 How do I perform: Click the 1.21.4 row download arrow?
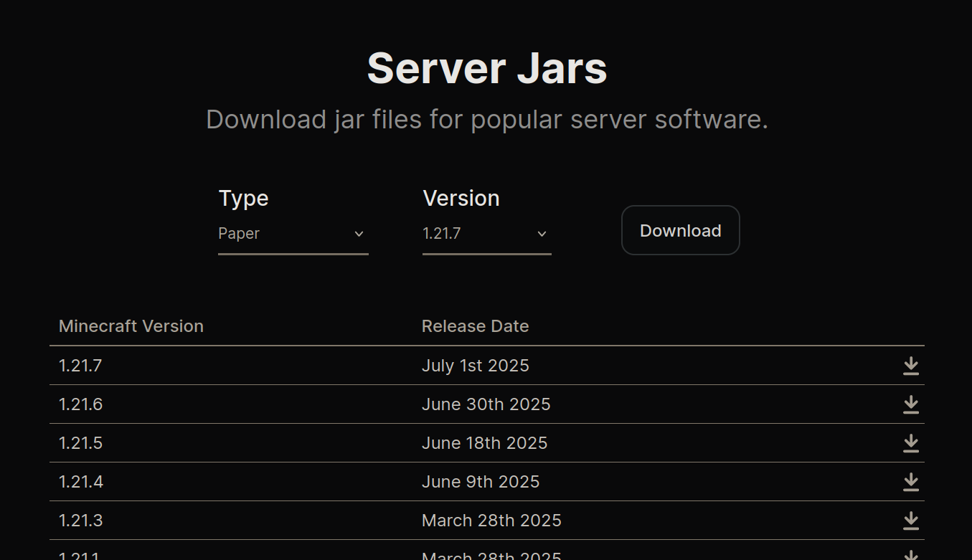910,482
